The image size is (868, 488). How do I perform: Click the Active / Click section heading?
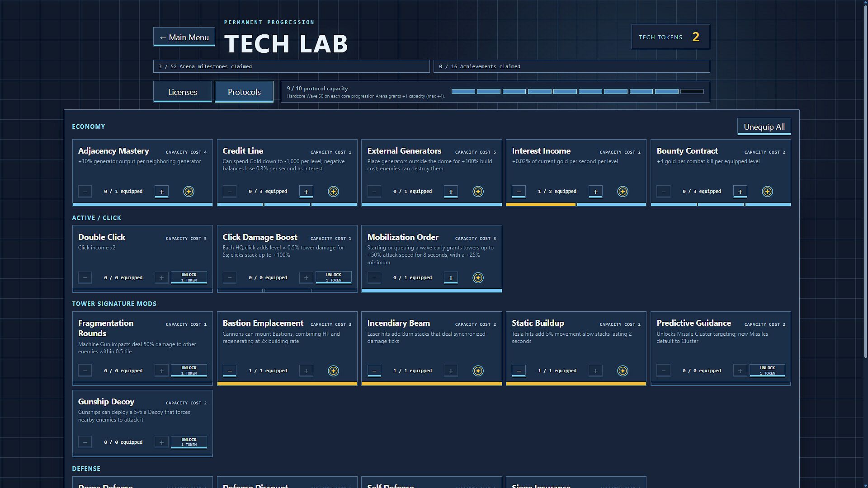97,218
